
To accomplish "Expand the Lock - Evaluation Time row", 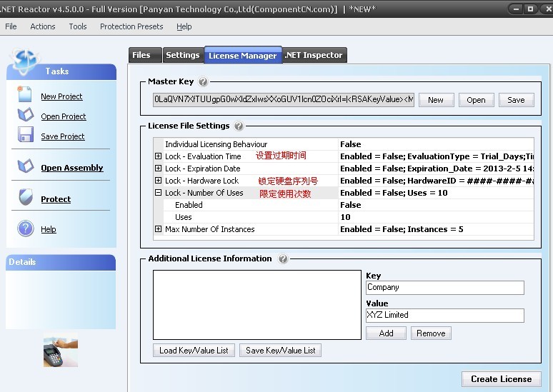I will click(159, 156).
